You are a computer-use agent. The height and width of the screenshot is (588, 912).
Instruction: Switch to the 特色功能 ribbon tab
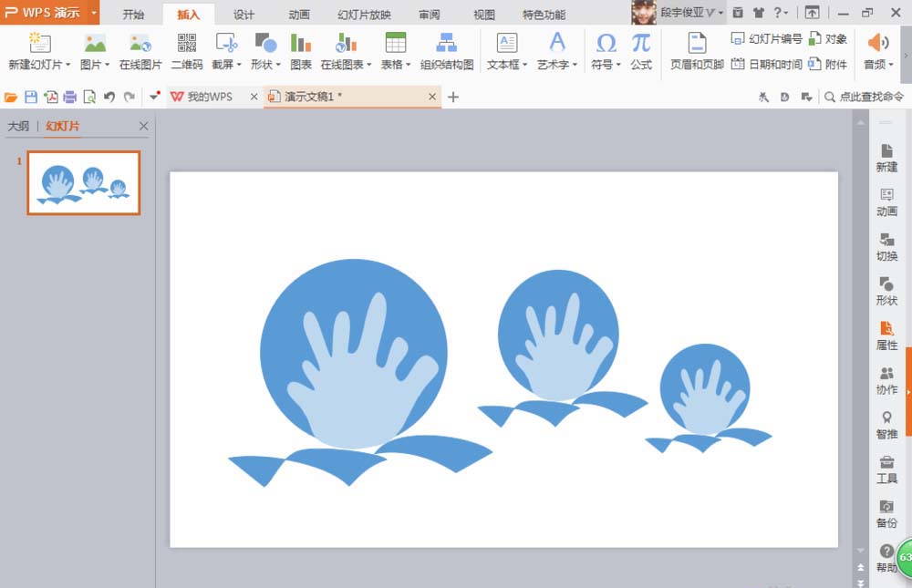pyautogui.click(x=544, y=15)
